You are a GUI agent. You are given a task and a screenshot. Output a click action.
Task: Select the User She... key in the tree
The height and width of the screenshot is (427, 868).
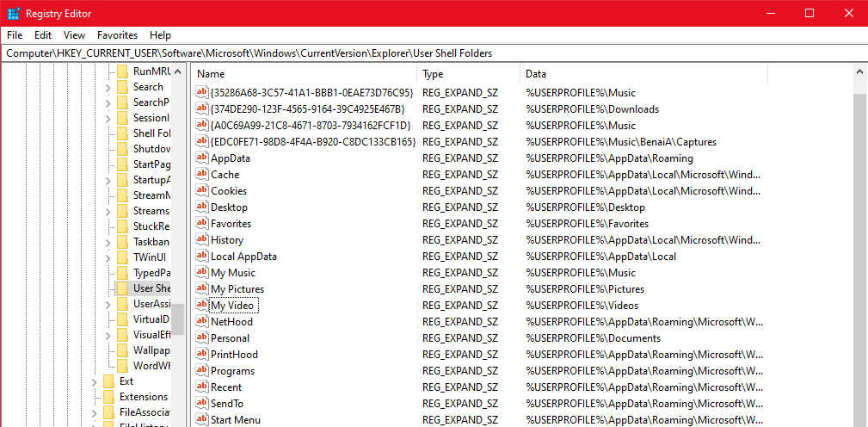151,288
